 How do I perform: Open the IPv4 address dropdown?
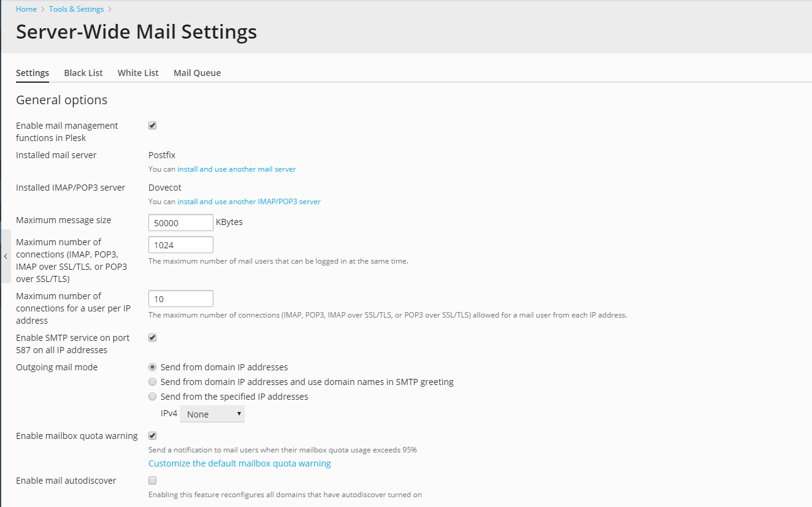212,414
